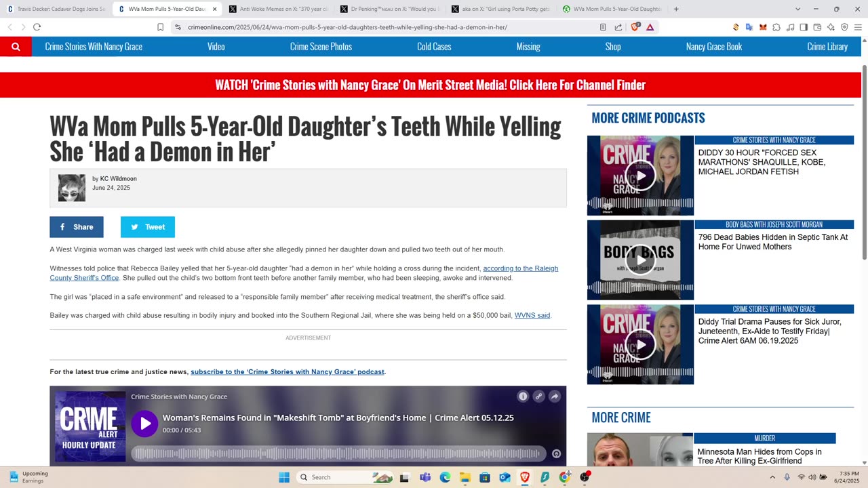Open the 796 Dead Babies podcast title
868x488 pixels.
(773, 242)
